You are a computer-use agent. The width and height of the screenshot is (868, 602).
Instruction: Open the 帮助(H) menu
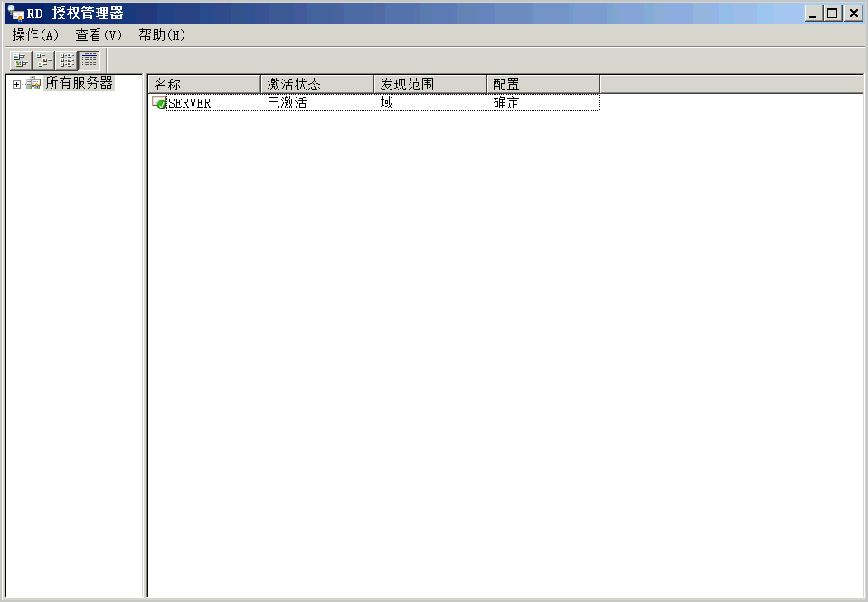point(162,35)
